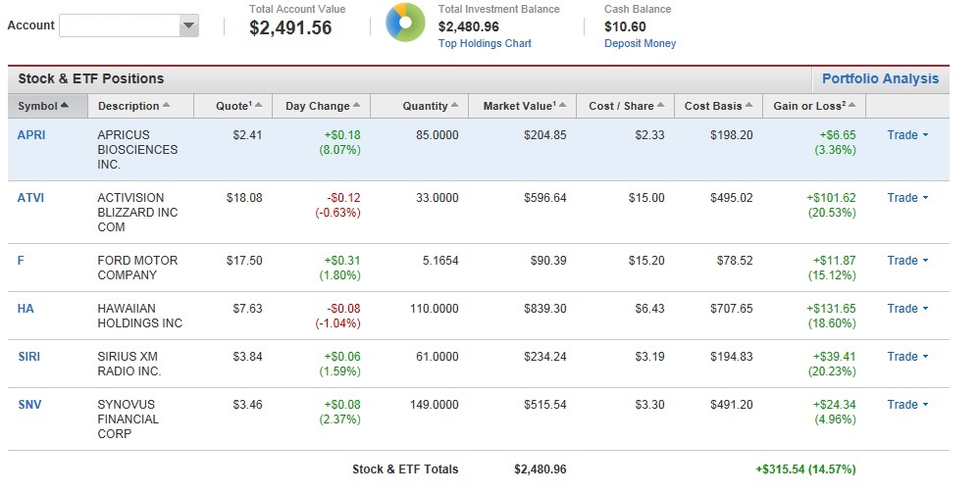Sort by Description column arrow

(166, 106)
